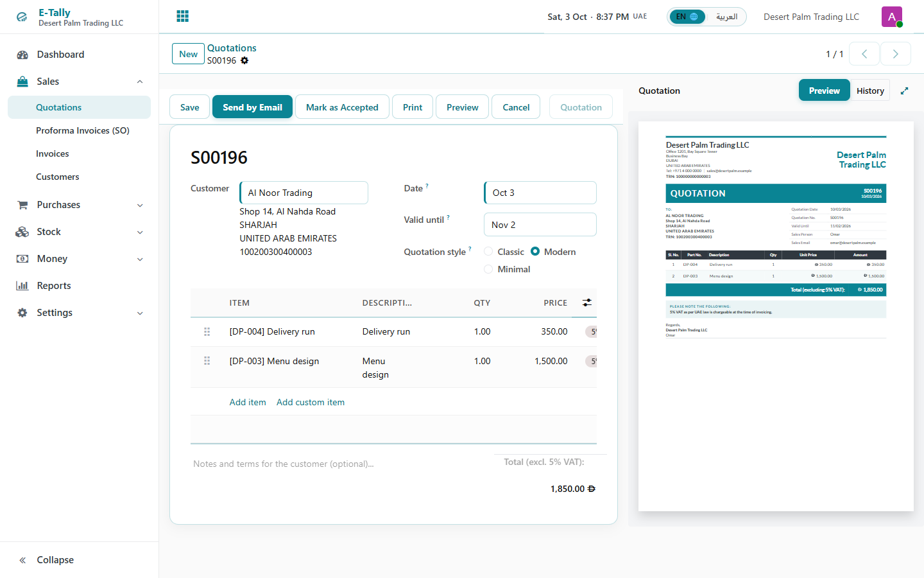
Task: Open Proforma Invoices (SO) page
Action: (79, 130)
